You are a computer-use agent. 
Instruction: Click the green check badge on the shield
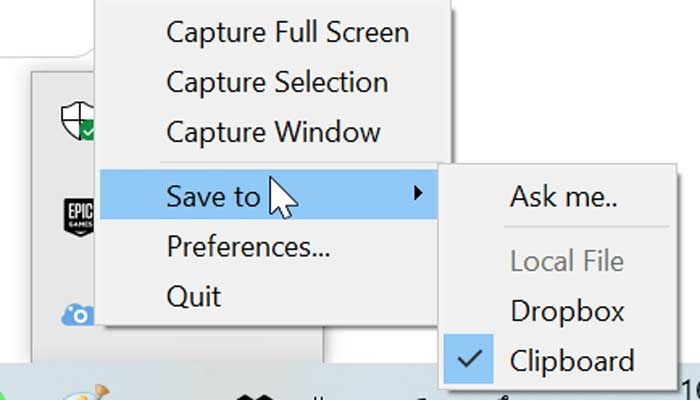(85, 132)
